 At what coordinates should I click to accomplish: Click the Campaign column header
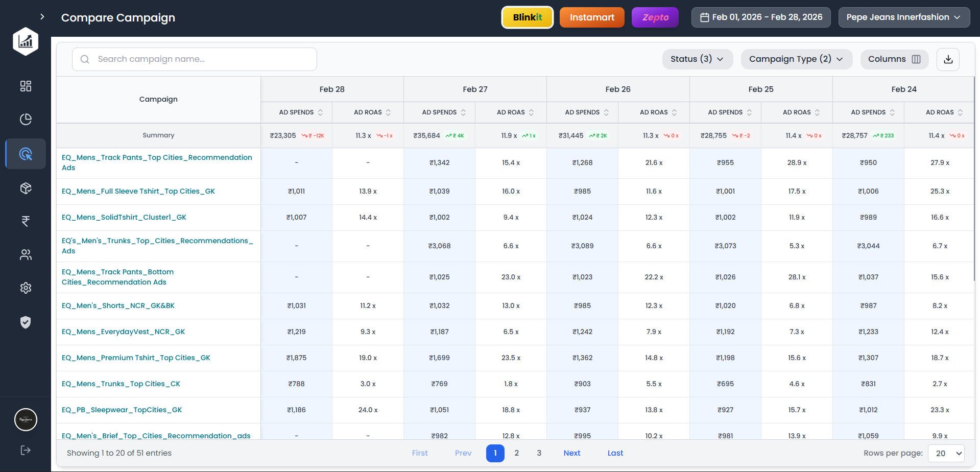158,99
